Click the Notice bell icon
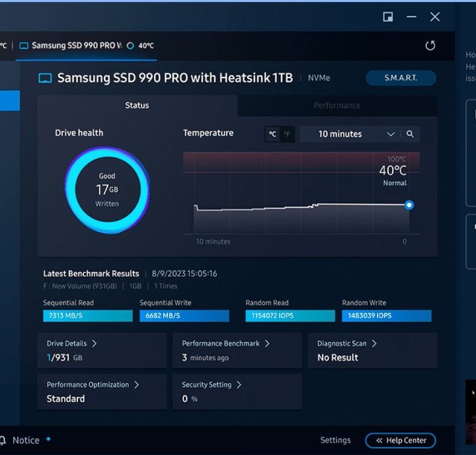This screenshot has width=476, height=455. point(3,440)
